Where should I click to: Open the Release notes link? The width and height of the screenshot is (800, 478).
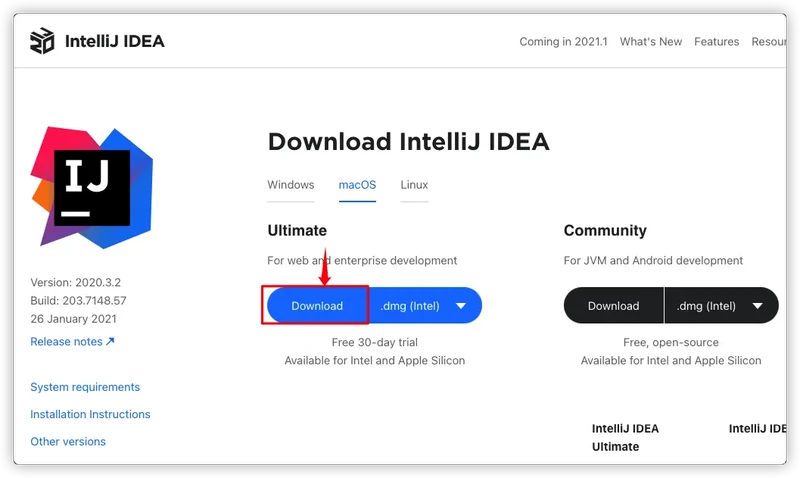click(72, 342)
